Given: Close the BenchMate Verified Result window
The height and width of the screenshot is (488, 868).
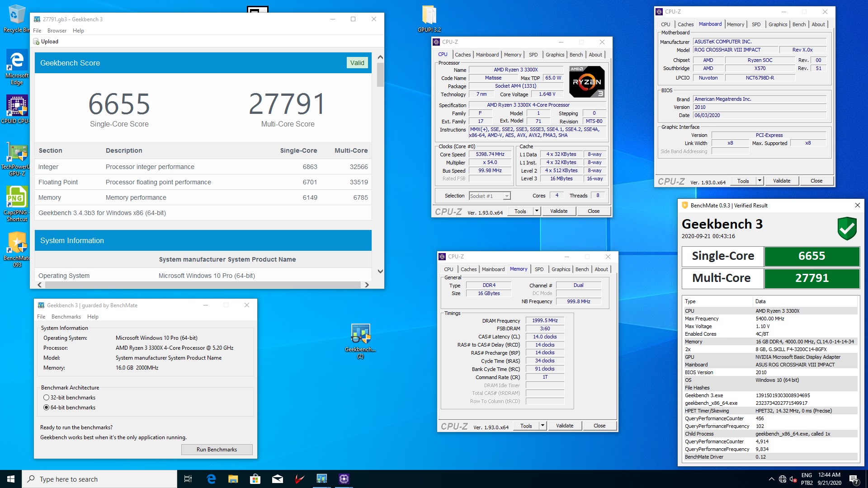Looking at the screenshot, I should point(858,205).
